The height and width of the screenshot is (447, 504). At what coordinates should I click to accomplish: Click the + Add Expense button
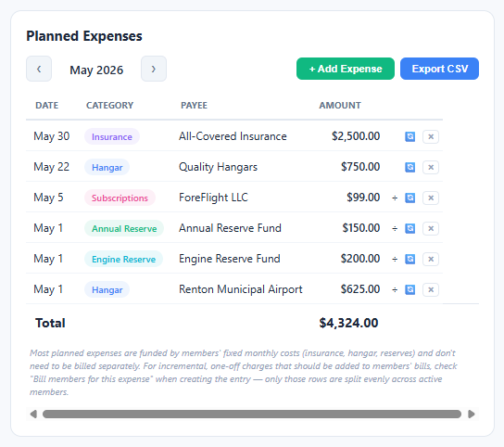coord(346,69)
